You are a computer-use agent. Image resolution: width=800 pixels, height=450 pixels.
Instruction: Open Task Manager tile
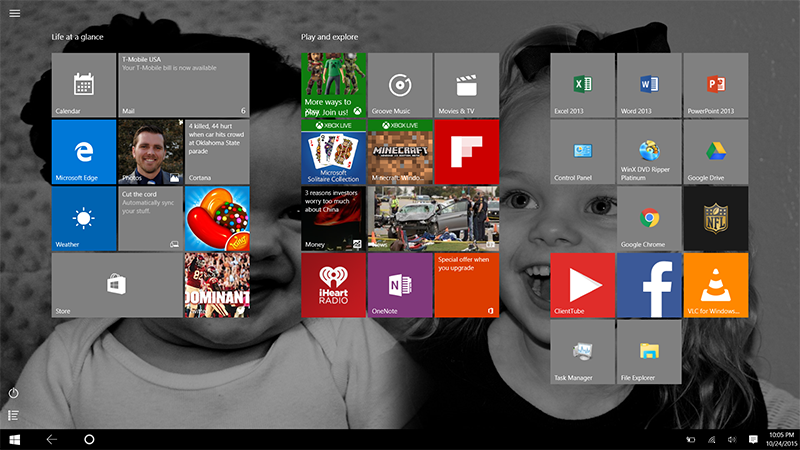(x=583, y=352)
